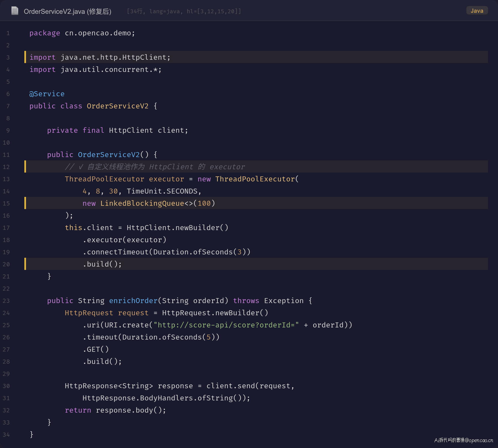Click the document file icon in header
The height and width of the screenshot is (448, 498).
pyautogui.click(x=15, y=11)
